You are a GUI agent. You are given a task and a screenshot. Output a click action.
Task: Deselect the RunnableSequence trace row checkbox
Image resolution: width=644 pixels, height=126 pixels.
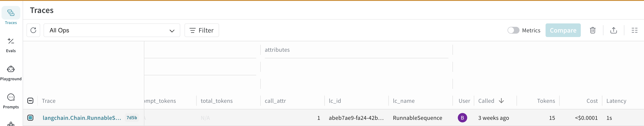tap(31, 118)
